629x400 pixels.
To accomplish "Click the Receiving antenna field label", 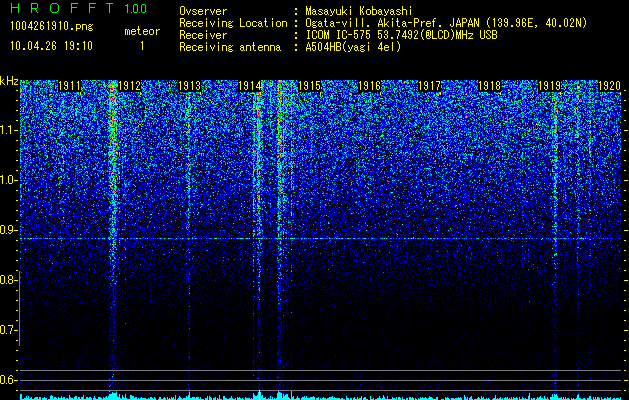I will coord(230,47).
